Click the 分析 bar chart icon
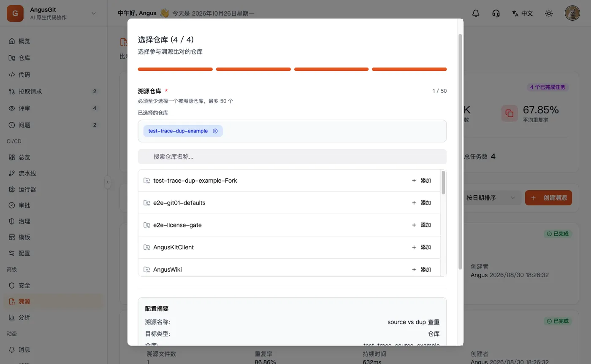The image size is (591, 364). tap(12, 318)
